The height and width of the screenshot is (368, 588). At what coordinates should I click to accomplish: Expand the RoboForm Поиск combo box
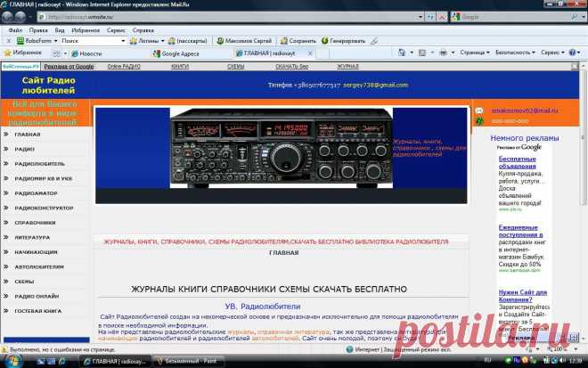123,40
